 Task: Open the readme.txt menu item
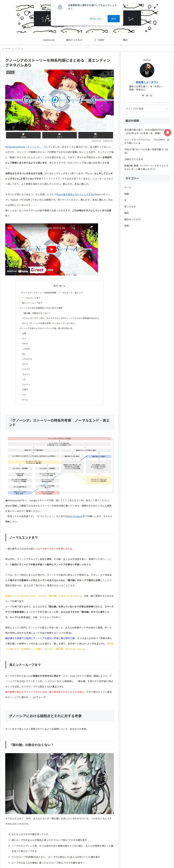click(49, 40)
